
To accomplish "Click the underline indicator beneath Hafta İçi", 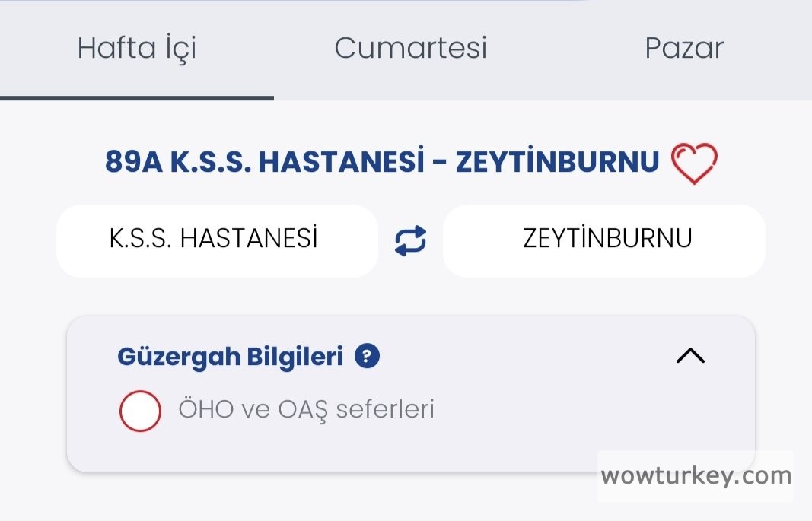I will click(x=137, y=97).
